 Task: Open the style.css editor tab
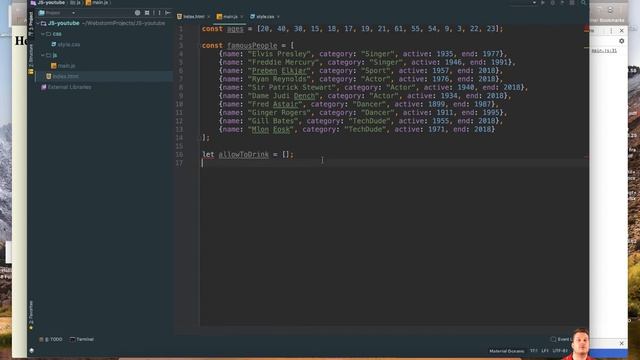click(265, 17)
